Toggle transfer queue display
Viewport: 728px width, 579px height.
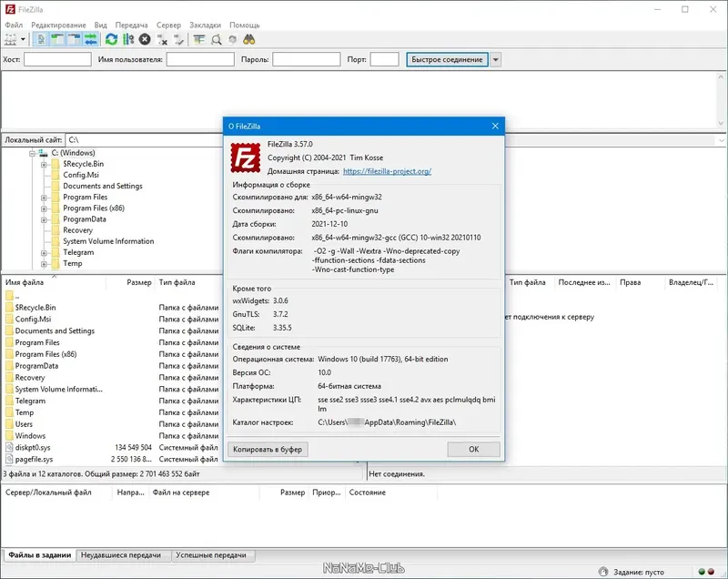coord(91,40)
